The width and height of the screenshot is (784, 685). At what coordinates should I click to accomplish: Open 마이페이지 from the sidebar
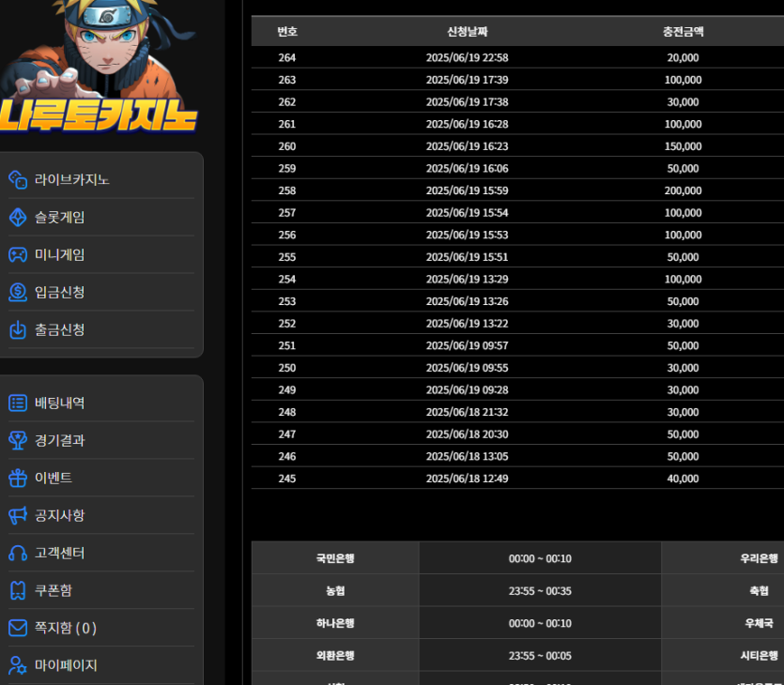tap(66, 665)
